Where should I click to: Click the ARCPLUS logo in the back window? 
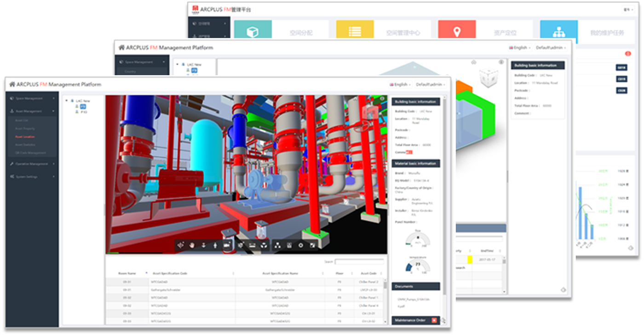pyautogui.click(x=195, y=9)
